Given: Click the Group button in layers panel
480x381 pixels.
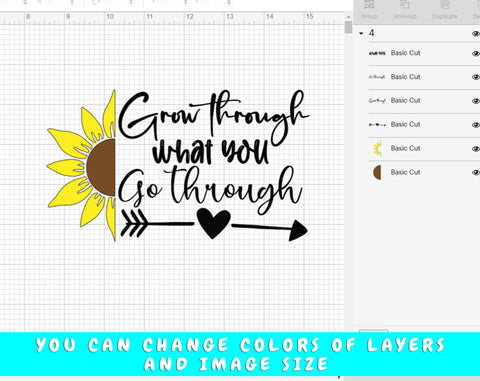Looking at the screenshot, I should click(x=369, y=10).
